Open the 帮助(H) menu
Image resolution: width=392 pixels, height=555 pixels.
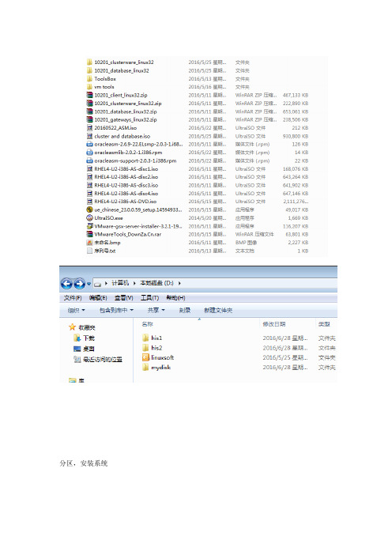pos(175,298)
